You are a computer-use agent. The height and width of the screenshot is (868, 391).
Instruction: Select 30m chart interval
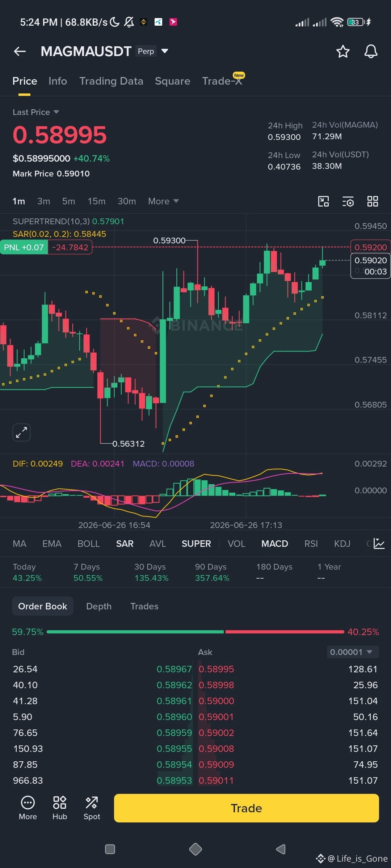click(x=126, y=201)
